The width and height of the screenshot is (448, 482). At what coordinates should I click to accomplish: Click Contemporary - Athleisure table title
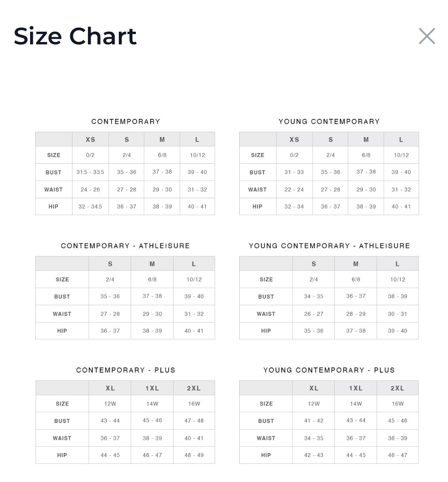pos(125,246)
